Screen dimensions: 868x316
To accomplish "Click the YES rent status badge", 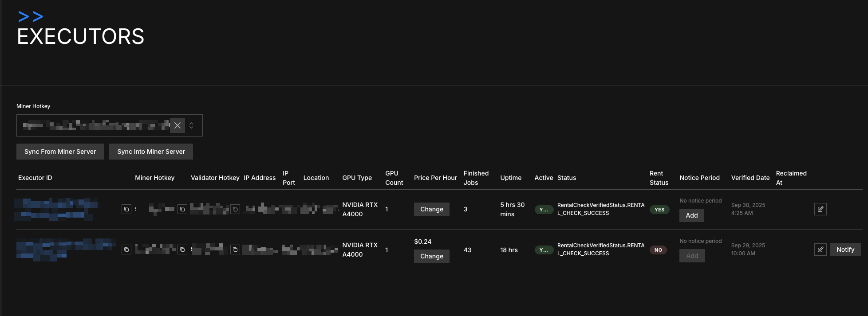I will pyautogui.click(x=659, y=210).
